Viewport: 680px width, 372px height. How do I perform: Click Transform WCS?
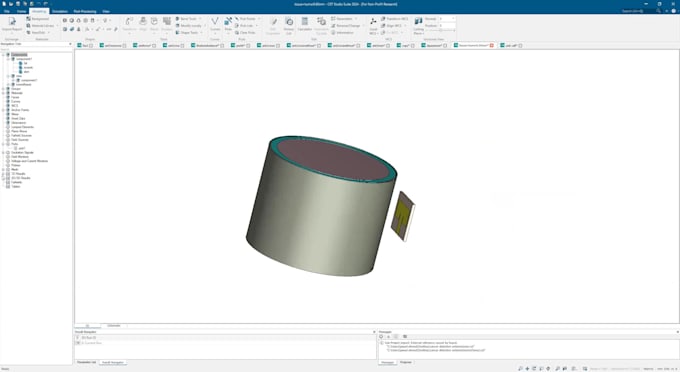tap(395, 19)
